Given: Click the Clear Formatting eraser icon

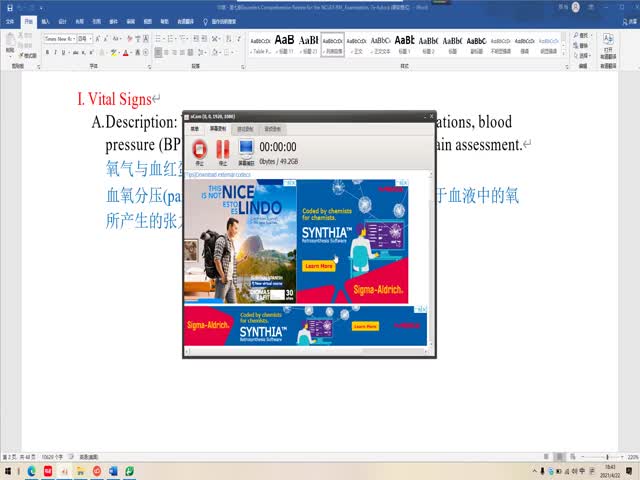Looking at the screenshot, I should point(129,39).
